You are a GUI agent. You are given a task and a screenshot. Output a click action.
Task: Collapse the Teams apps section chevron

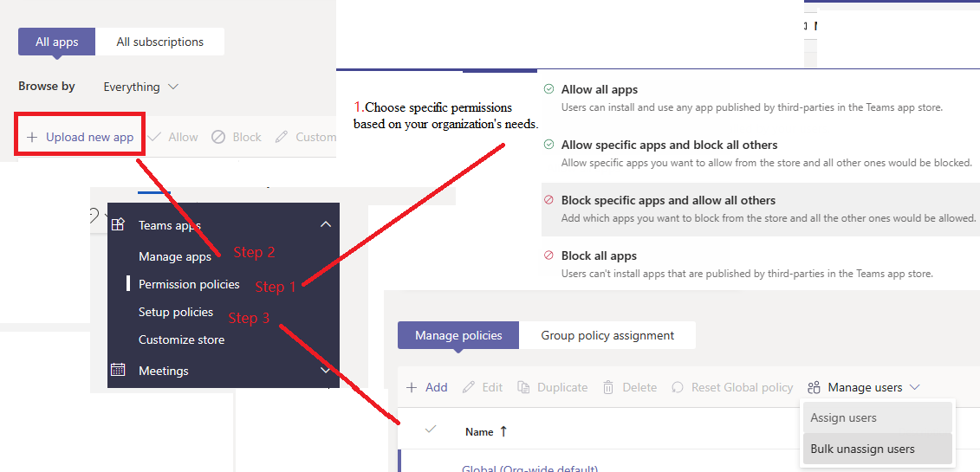point(326,224)
